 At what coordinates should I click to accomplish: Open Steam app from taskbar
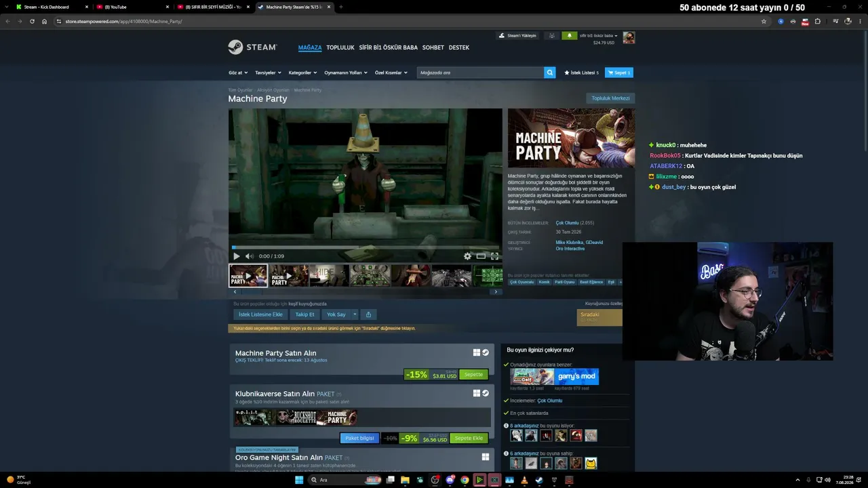[539, 480]
